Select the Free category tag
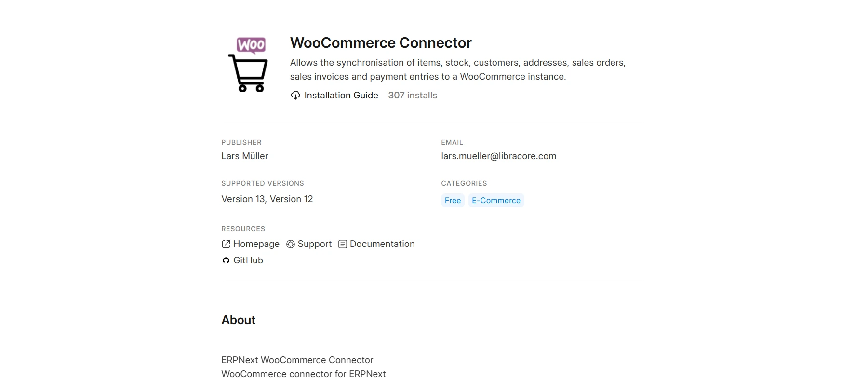Screen dimensions: 868x383 453,201
